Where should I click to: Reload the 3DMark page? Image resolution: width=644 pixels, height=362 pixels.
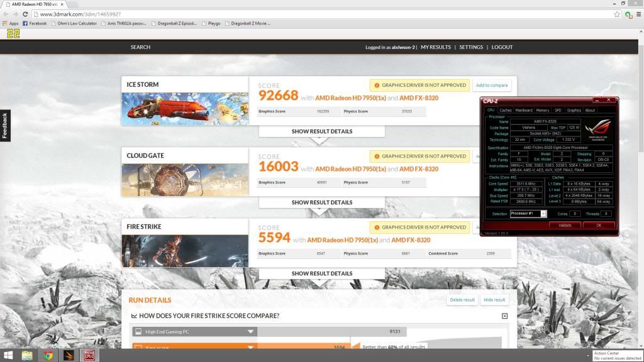pyautogui.click(x=25, y=14)
